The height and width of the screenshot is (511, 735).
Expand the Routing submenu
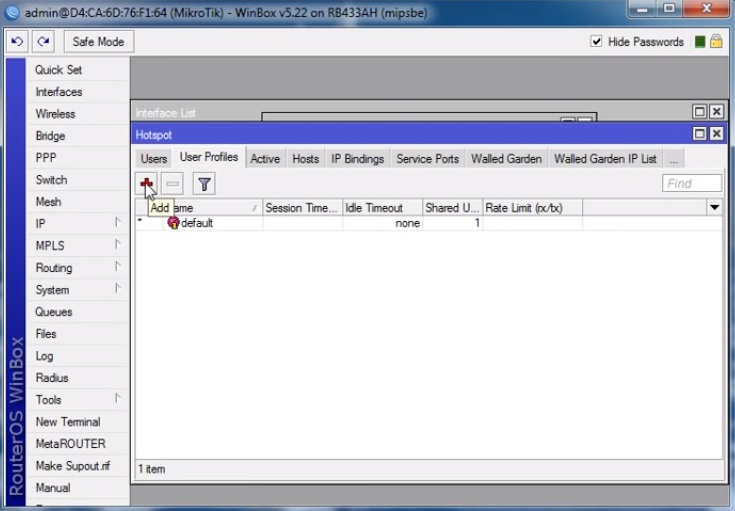[x=118, y=267]
